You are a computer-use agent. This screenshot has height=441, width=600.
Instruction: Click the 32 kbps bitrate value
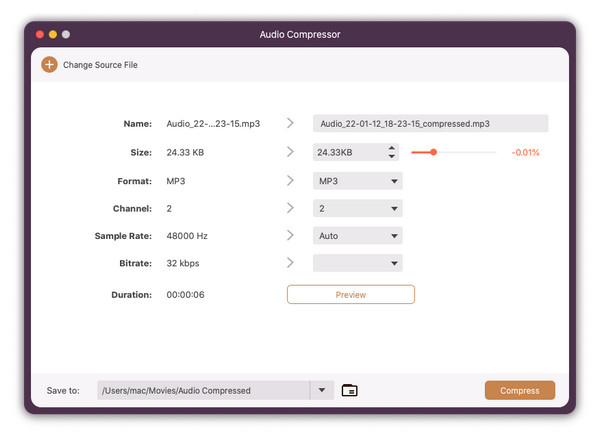pyautogui.click(x=183, y=263)
